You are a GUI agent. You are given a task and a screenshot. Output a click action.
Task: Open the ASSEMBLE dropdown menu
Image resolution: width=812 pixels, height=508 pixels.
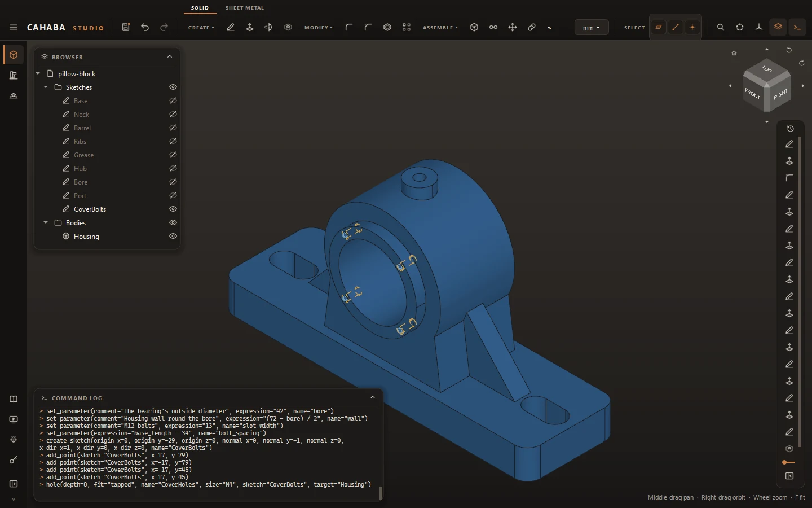pyautogui.click(x=440, y=28)
